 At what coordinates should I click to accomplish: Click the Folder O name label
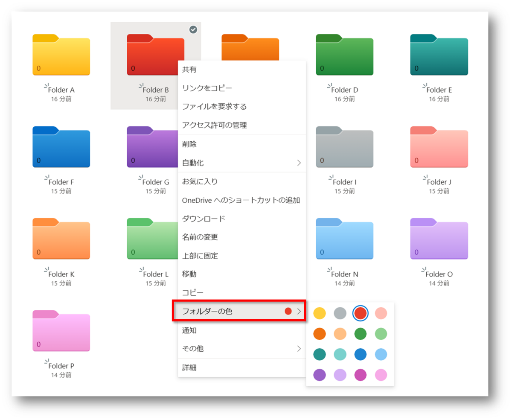(x=439, y=274)
